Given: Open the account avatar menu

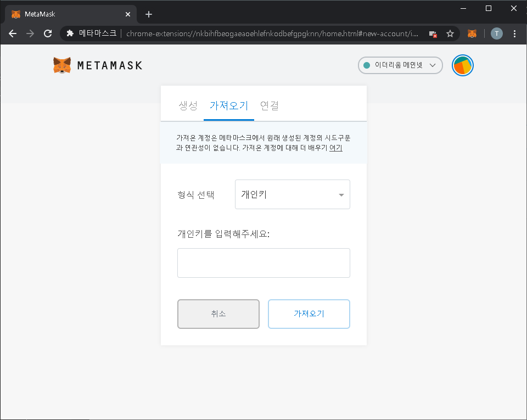Looking at the screenshot, I should coord(462,65).
